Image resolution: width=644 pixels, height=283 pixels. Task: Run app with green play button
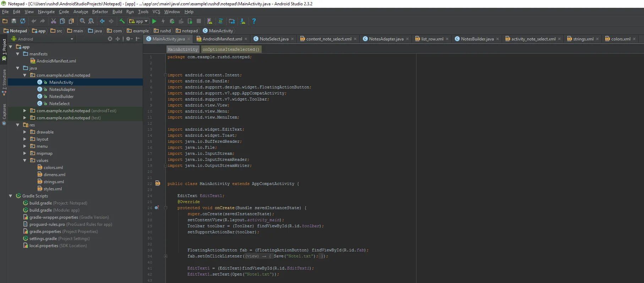[x=154, y=21]
